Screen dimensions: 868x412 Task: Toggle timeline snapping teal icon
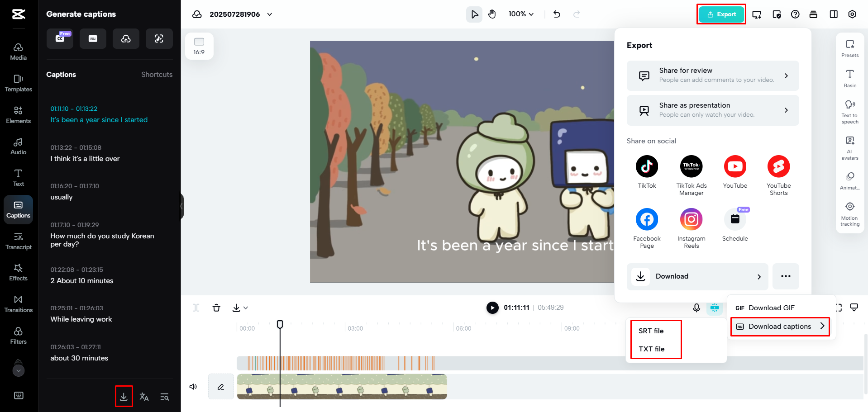(x=715, y=308)
